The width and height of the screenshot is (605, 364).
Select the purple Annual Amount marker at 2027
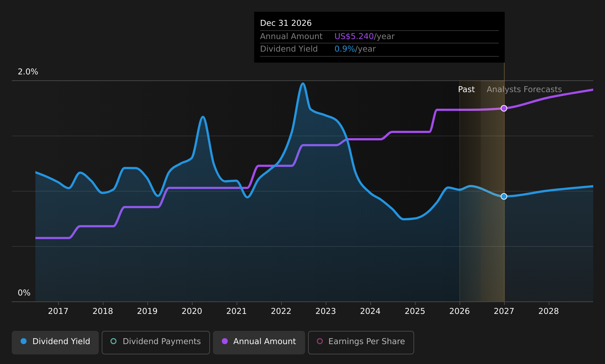[504, 108]
